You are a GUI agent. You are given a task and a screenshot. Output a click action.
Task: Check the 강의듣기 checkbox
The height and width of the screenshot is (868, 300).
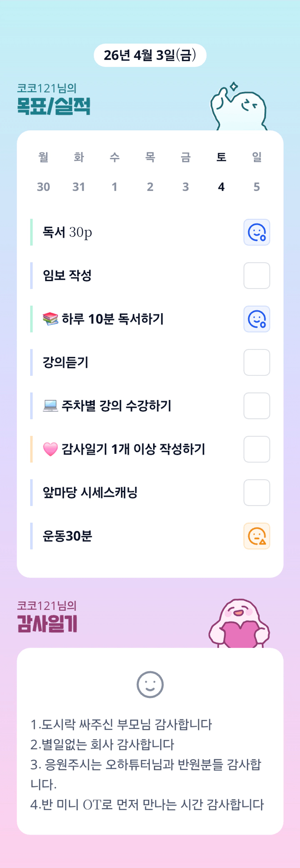pyautogui.click(x=256, y=362)
